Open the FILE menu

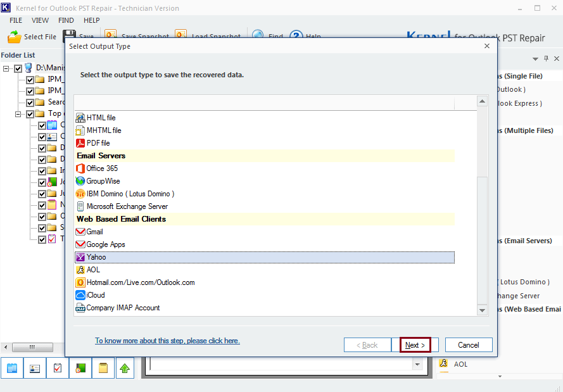coord(15,20)
